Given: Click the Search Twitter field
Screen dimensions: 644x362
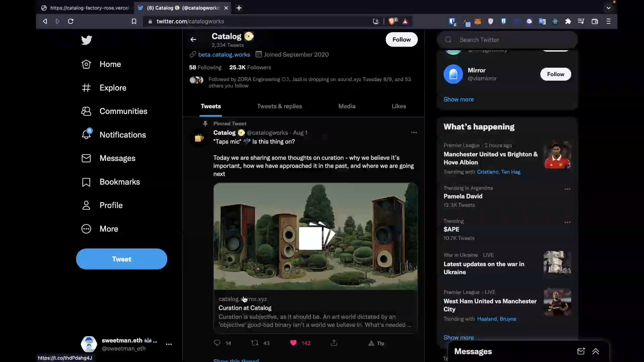Looking at the screenshot, I should pos(507,40).
